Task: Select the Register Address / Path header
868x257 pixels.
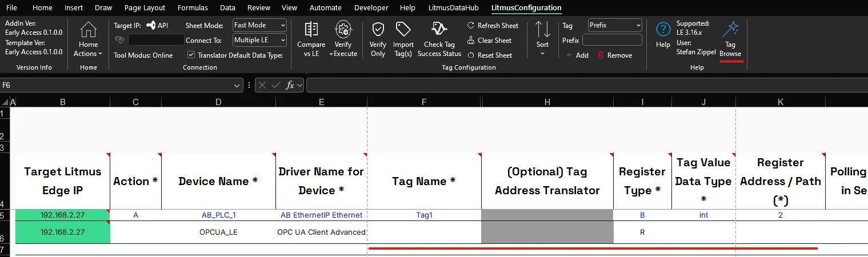Action: 781,181
